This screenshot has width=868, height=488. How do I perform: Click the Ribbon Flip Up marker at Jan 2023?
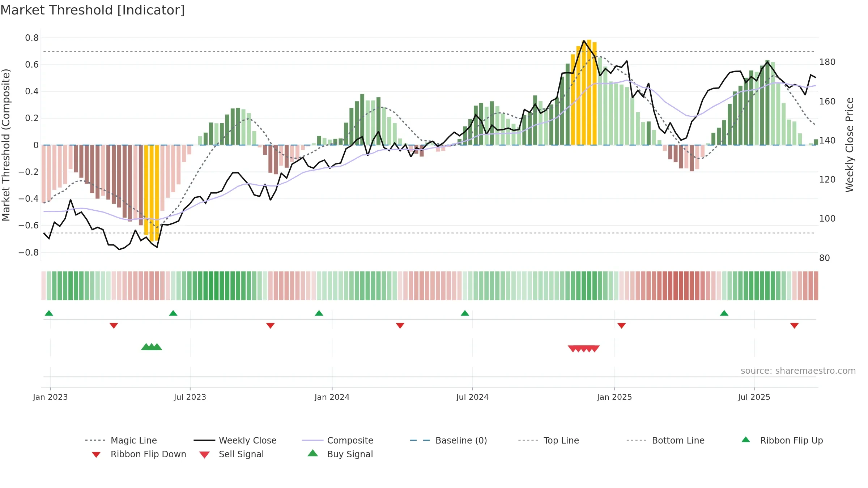tap(49, 313)
